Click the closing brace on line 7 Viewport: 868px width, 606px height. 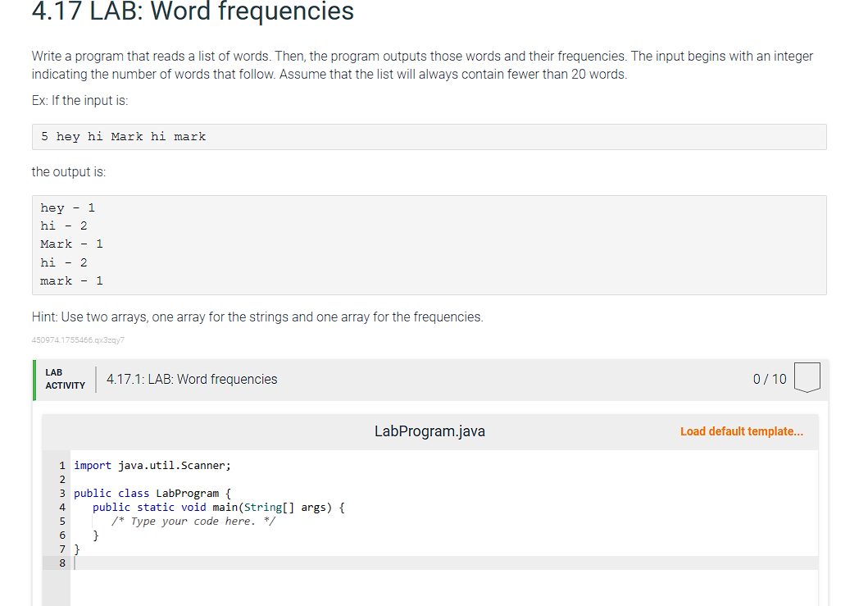[x=78, y=549]
